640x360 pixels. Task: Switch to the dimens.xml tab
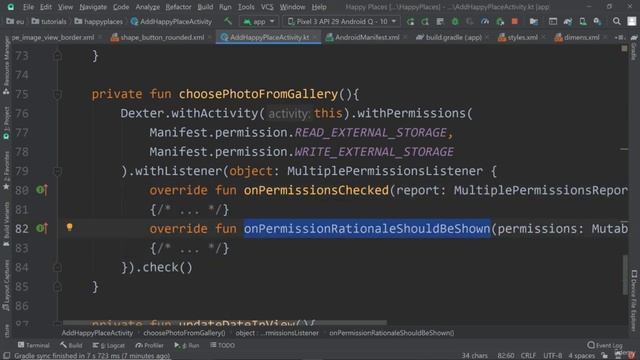click(581, 37)
